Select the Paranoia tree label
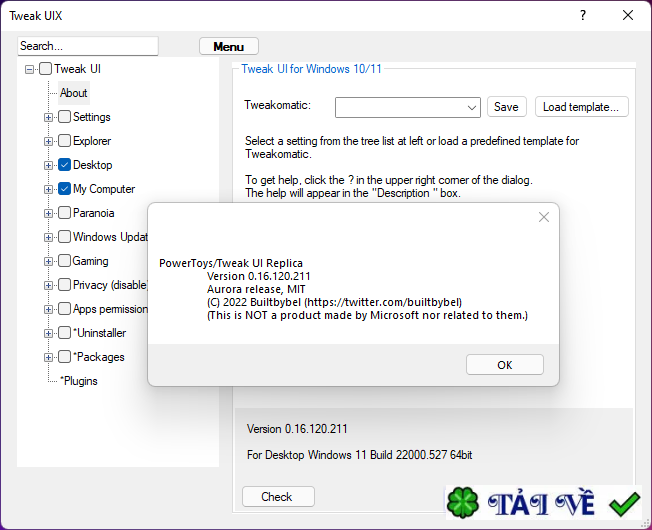This screenshot has height=530, width=652. click(x=94, y=213)
